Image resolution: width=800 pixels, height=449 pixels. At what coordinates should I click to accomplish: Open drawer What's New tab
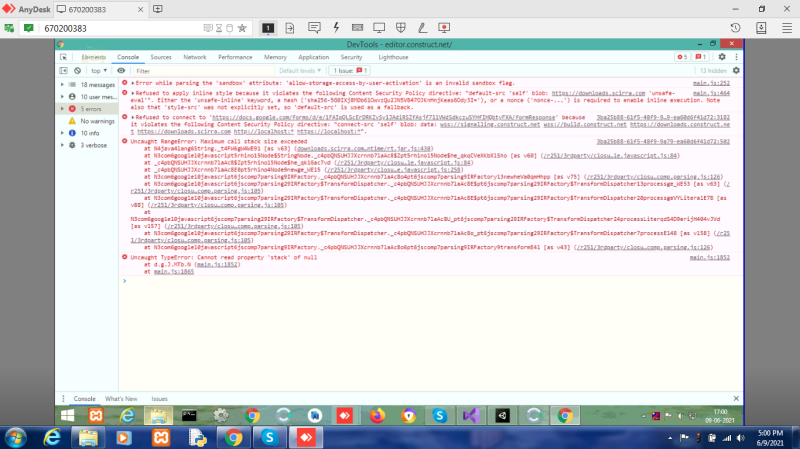(121, 399)
